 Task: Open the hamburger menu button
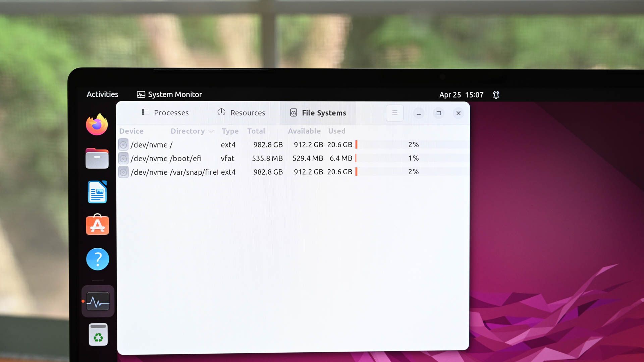click(394, 113)
